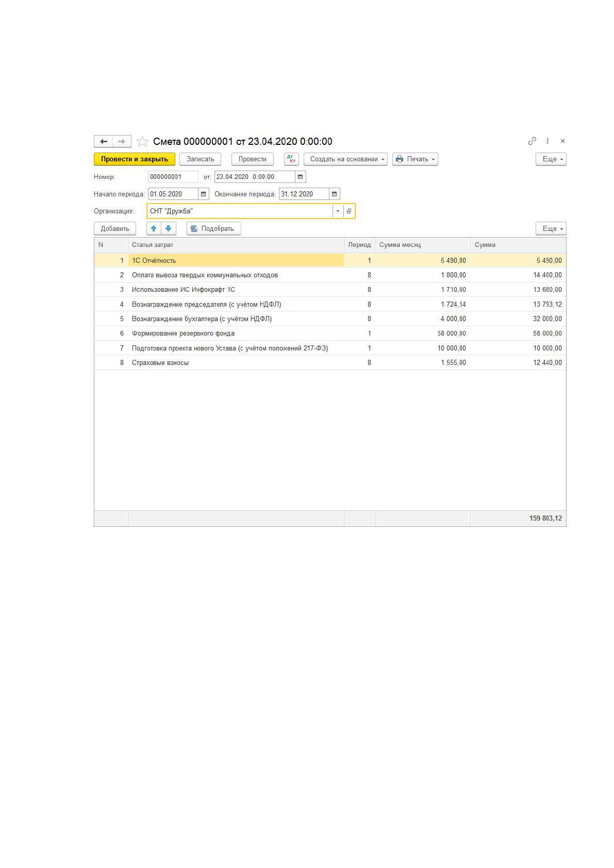614x868 pixels.
Task: Edit the Номер field
Action: click(173, 177)
